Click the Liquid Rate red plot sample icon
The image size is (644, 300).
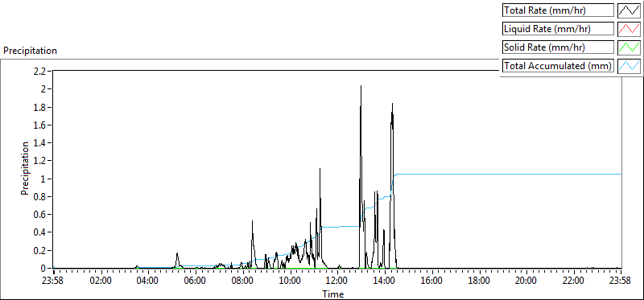(x=629, y=29)
